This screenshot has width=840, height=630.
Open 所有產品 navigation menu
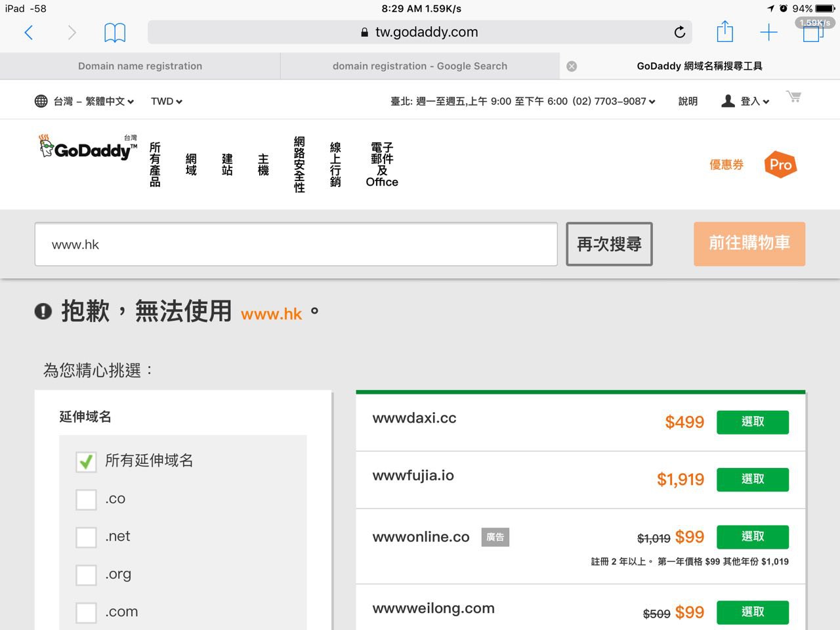coord(155,164)
